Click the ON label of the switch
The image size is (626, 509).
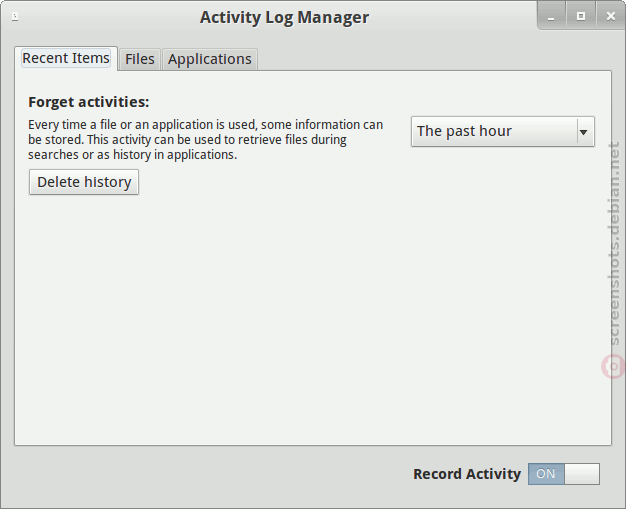pyautogui.click(x=546, y=474)
